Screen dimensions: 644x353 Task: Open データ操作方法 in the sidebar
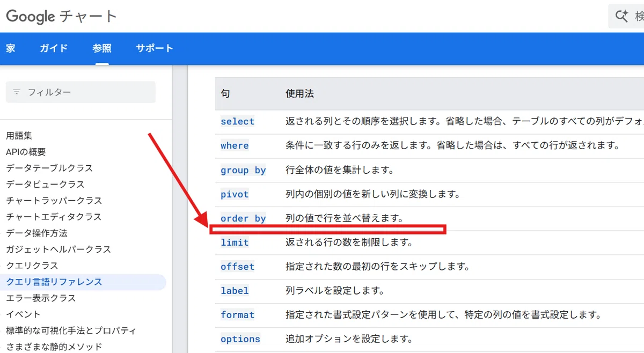point(36,233)
